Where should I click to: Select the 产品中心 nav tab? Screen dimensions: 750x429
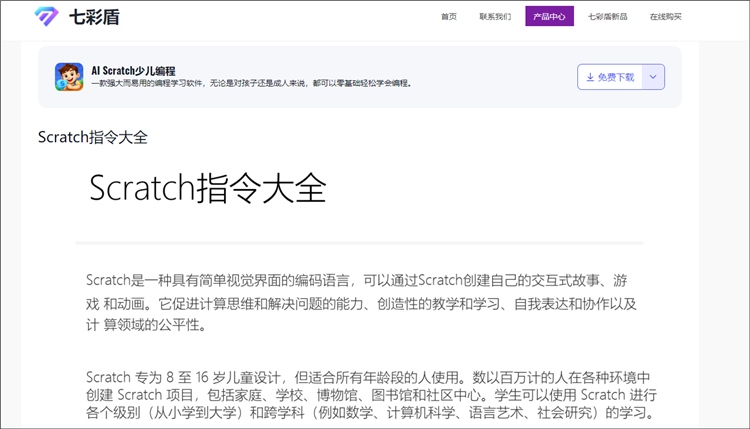549,16
